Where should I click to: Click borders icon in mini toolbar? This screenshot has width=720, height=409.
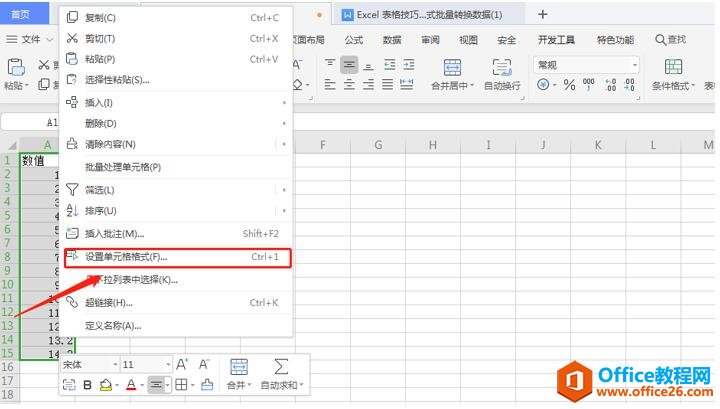tap(182, 385)
